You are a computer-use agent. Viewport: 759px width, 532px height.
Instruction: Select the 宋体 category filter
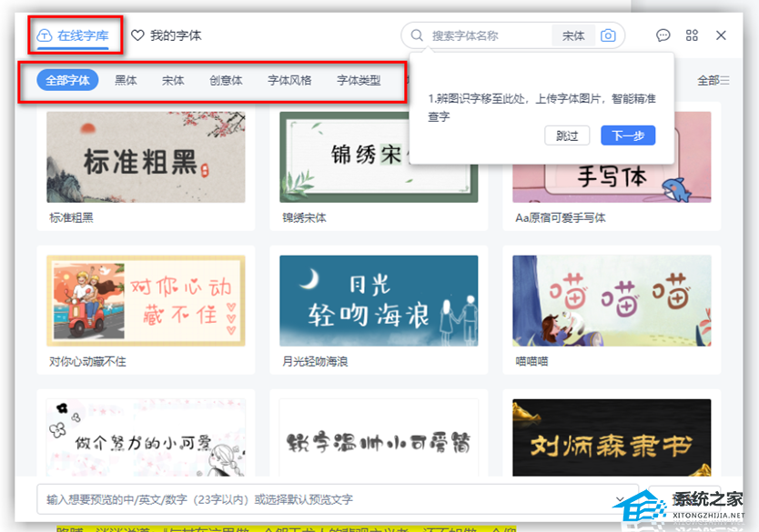point(173,80)
